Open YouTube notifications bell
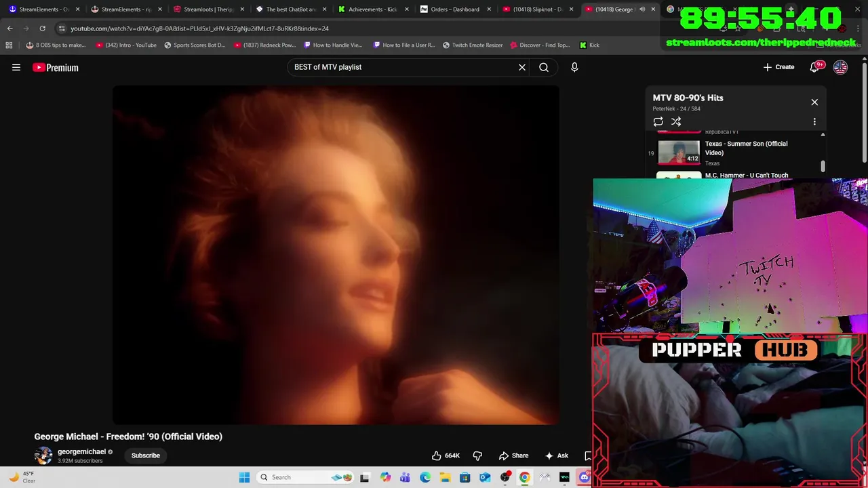This screenshot has height=488, width=868. (814, 67)
